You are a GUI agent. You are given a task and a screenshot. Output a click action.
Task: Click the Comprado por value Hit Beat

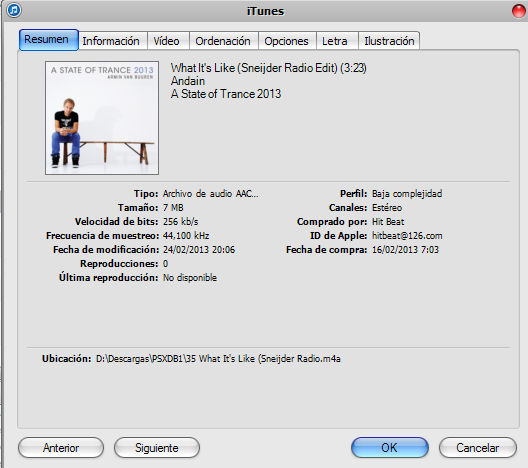(x=388, y=222)
